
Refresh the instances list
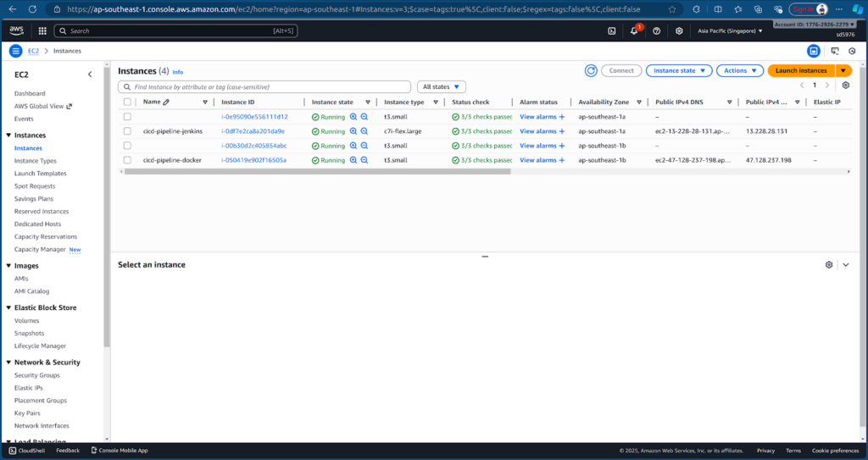coord(591,70)
